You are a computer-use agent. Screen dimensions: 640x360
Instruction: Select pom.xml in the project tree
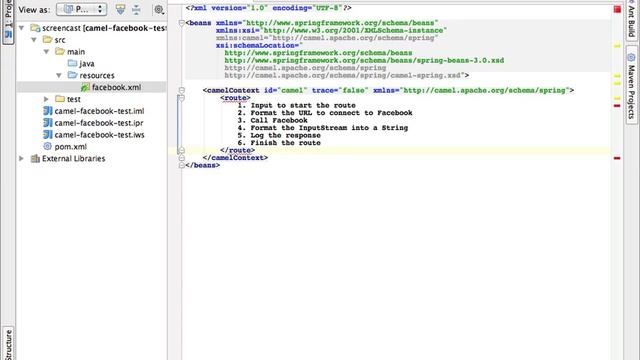(70, 146)
